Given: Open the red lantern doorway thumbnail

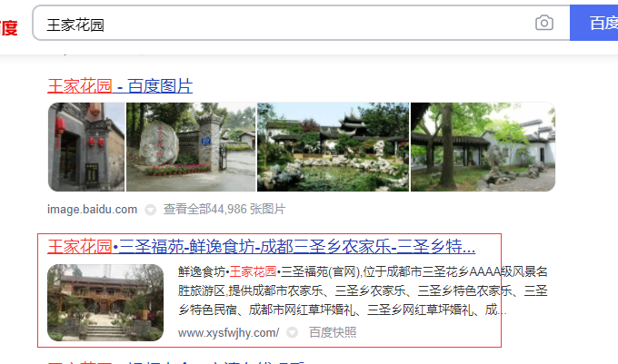Looking at the screenshot, I should pyautogui.click(x=86, y=147).
